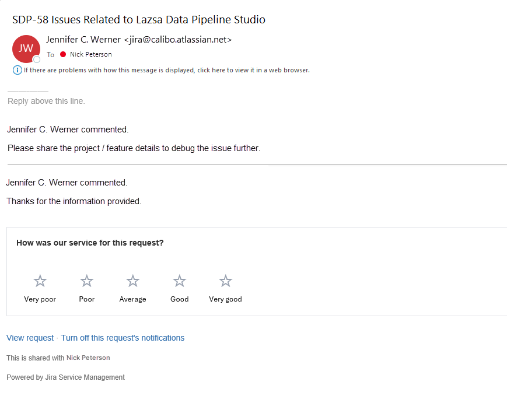
Task: Click the JW sender avatar
Action: tap(26, 49)
